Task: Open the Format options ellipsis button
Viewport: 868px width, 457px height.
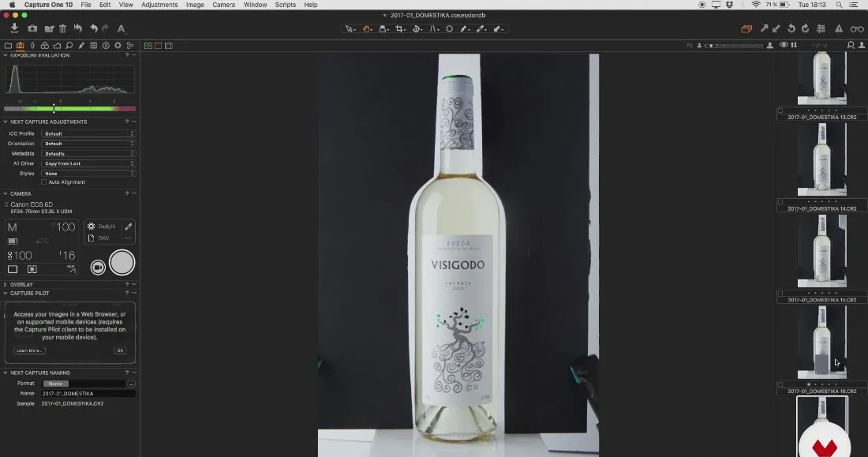Action: 131,384
